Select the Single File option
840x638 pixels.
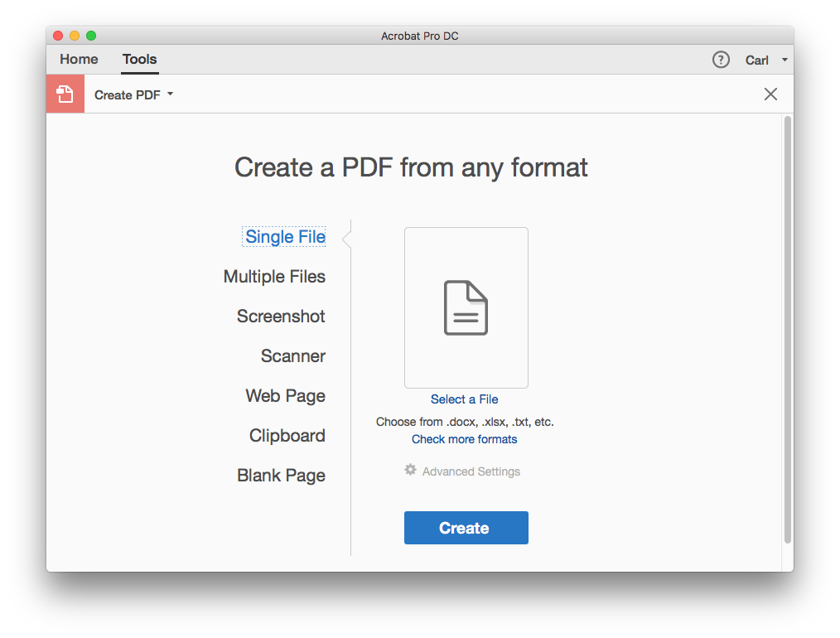click(285, 237)
